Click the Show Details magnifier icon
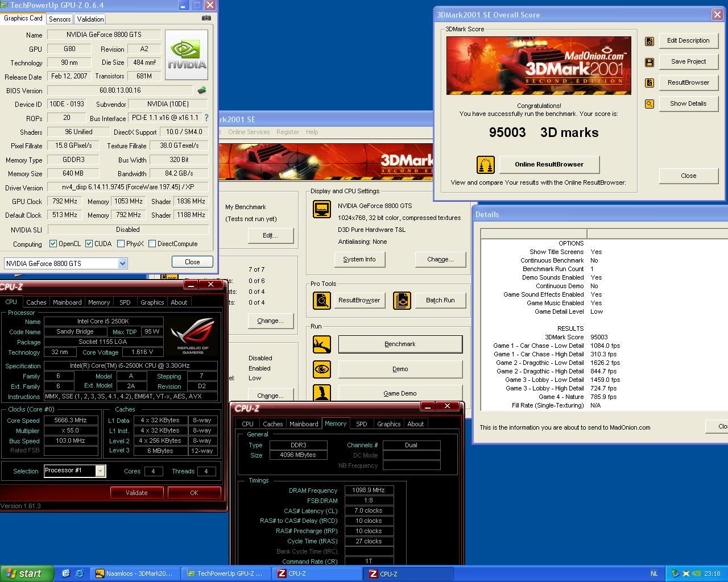The height and width of the screenshot is (582, 728). pos(649,104)
